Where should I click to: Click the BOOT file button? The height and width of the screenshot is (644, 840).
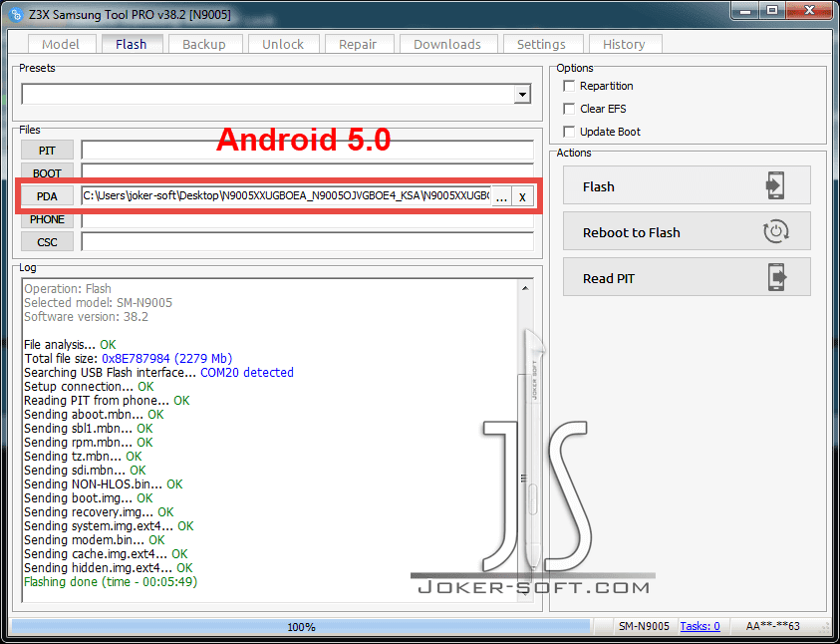coord(47,172)
